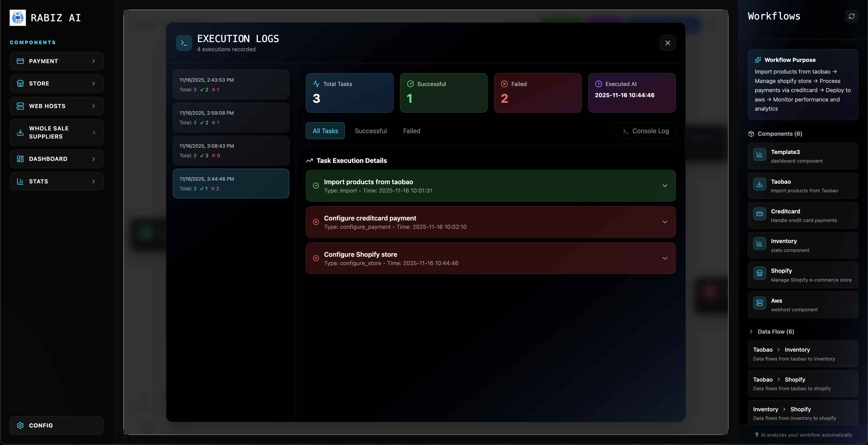Open the Whole Sale Suppliers menu
868x445 pixels.
(57, 132)
